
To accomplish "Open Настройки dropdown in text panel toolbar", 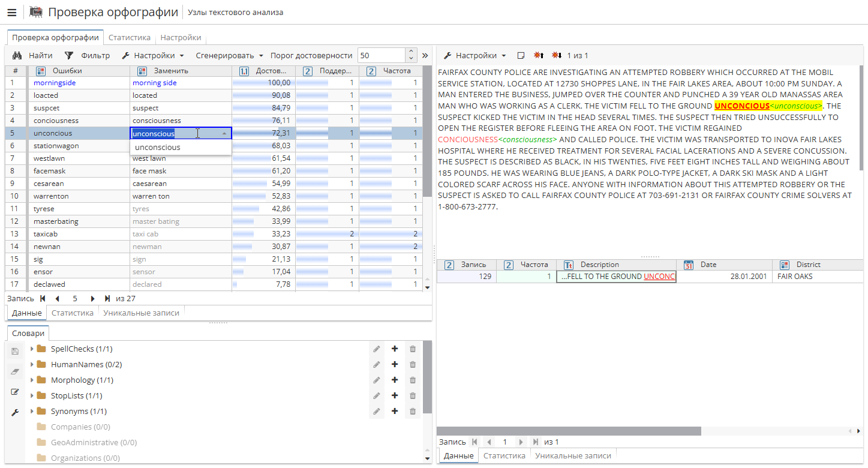I will point(475,55).
